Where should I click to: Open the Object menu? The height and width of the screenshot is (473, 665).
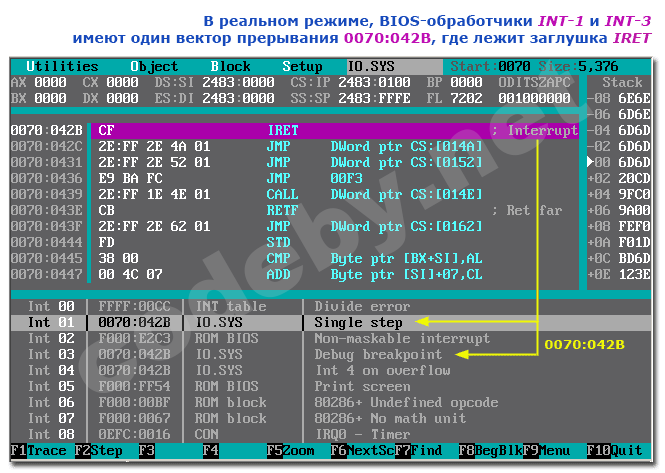tap(154, 67)
